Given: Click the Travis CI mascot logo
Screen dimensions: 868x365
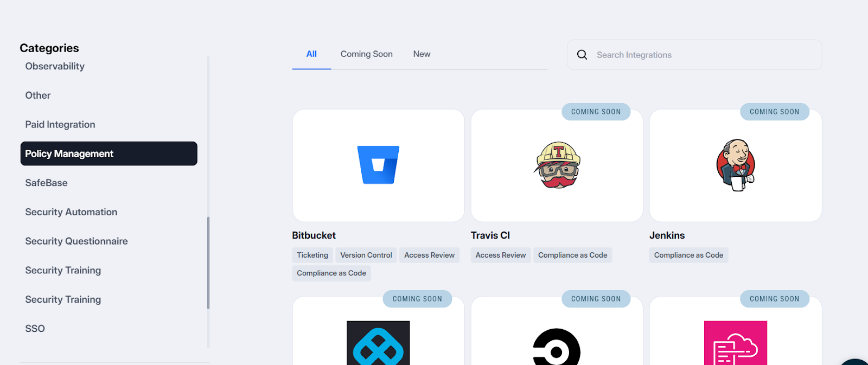Looking at the screenshot, I should coord(557,165).
